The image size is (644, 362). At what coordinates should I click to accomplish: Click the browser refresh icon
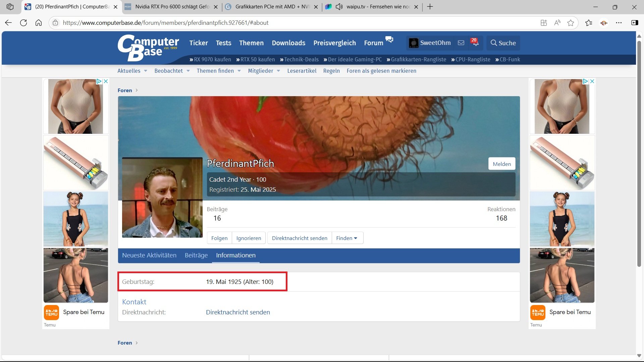point(23,23)
